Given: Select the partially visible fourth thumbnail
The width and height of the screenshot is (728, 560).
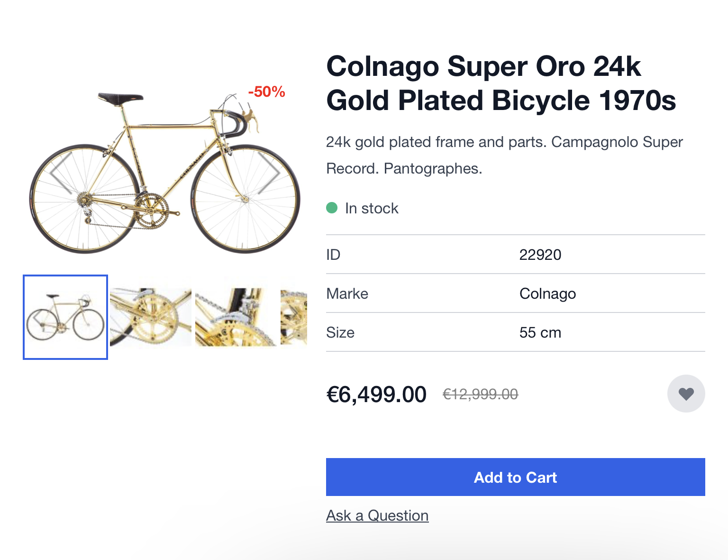Looking at the screenshot, I should [294, 317].
